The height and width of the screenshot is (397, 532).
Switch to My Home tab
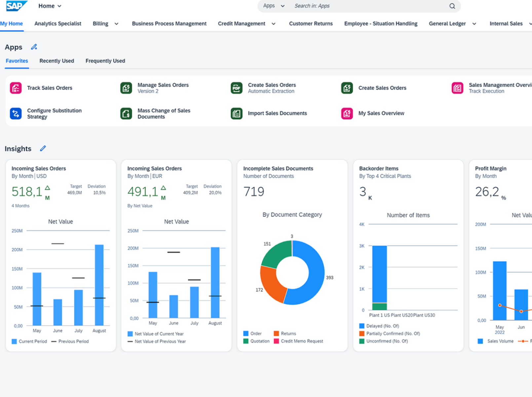[x=12, y=24]
